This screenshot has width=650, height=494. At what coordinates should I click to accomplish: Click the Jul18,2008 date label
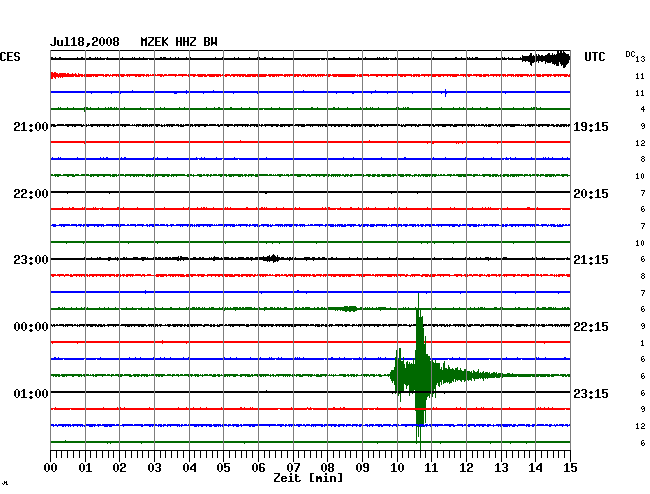[x=85, y=42]
